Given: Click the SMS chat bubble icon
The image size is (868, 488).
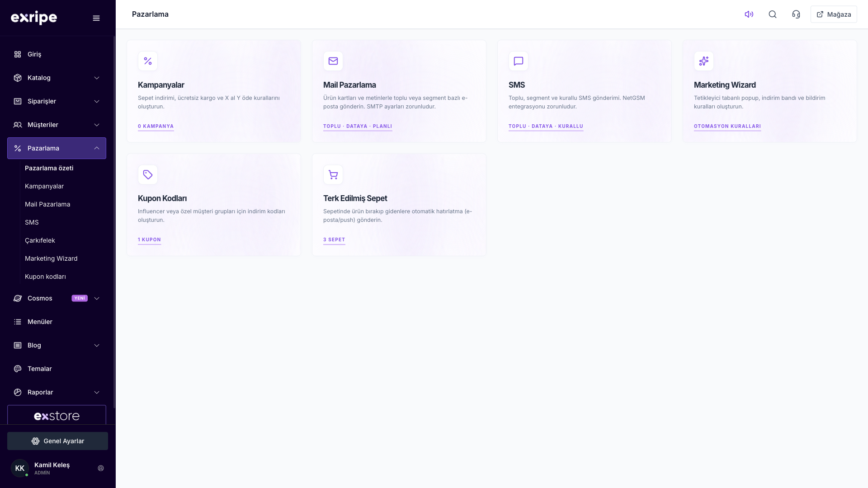Looking at the screenshot, I should coord(519,61).
